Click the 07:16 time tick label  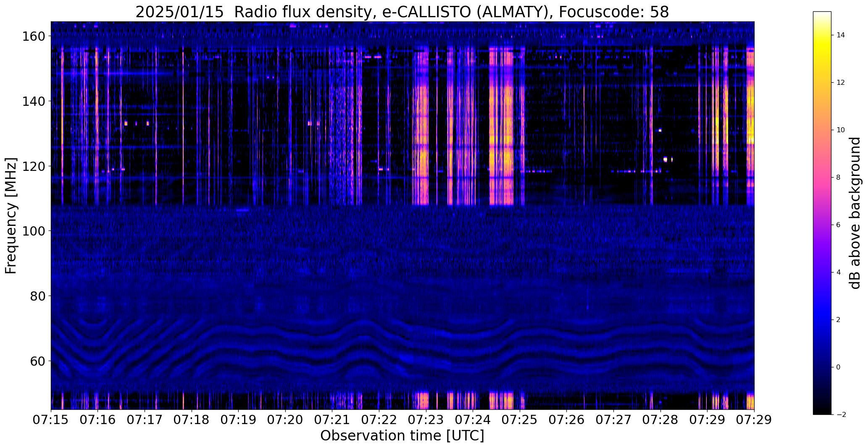point(98,420)
